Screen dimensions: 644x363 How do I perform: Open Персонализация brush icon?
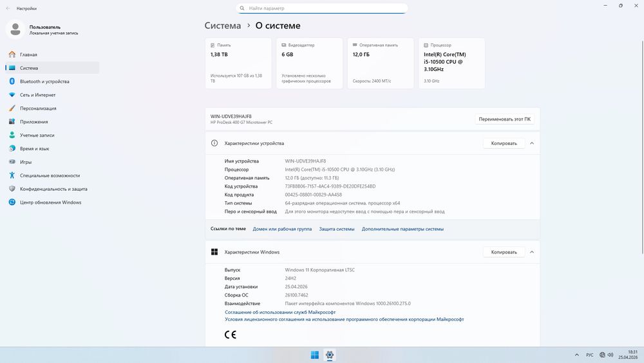coord(12,108)
